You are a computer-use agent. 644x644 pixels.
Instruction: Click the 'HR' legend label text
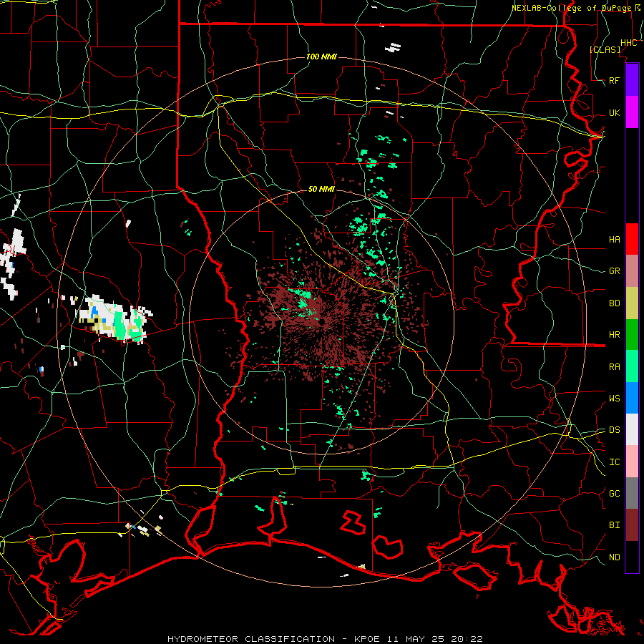coord(614,335)
